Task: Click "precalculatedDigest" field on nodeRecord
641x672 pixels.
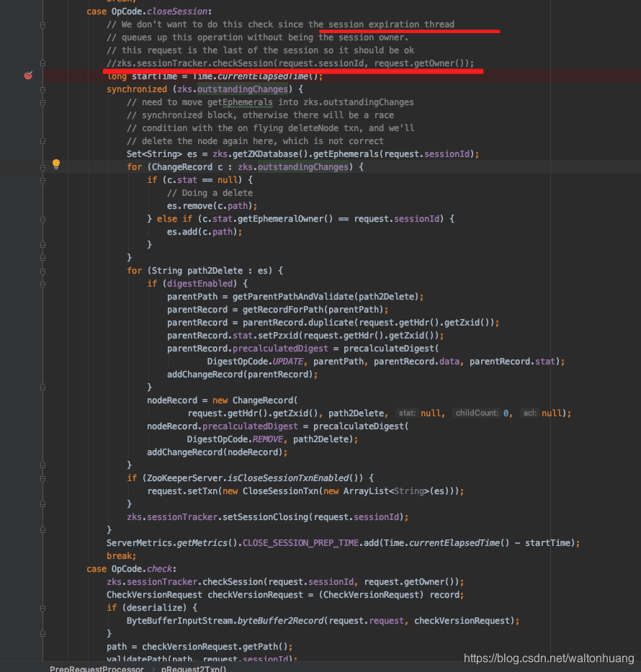Action: pyautogui.click(x=250, y=426)
